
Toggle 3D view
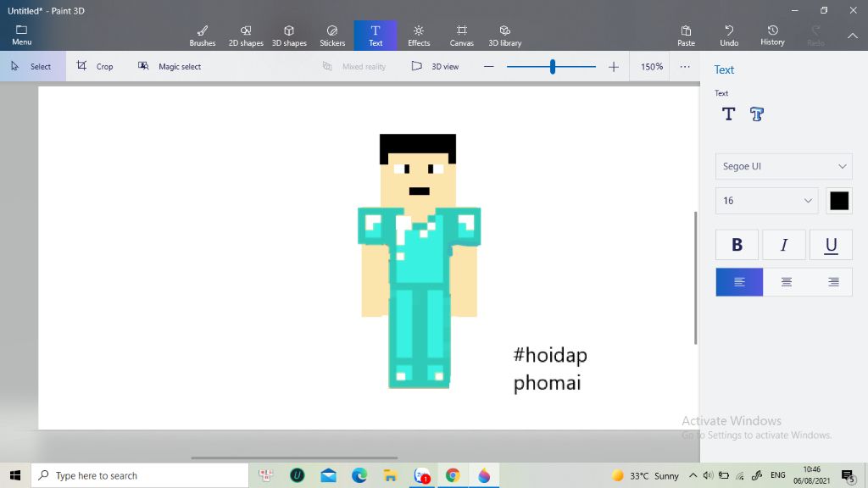(435, 66)
